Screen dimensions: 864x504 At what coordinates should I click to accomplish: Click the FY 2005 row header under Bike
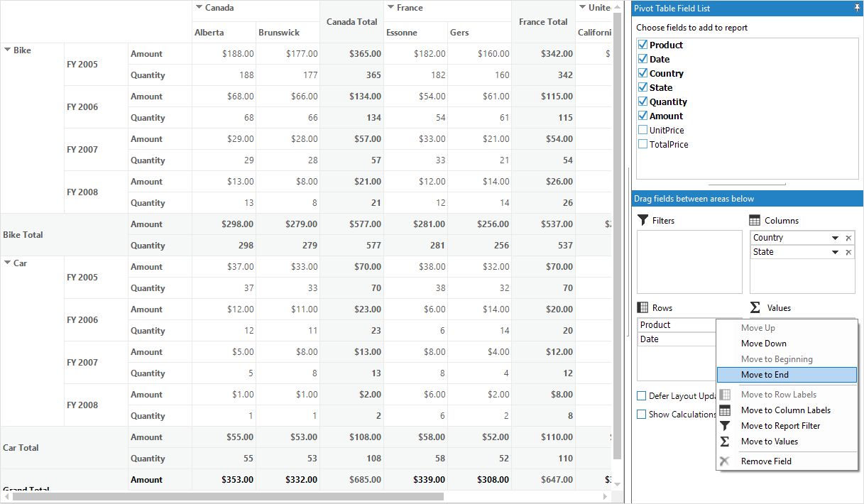(97, 65)
